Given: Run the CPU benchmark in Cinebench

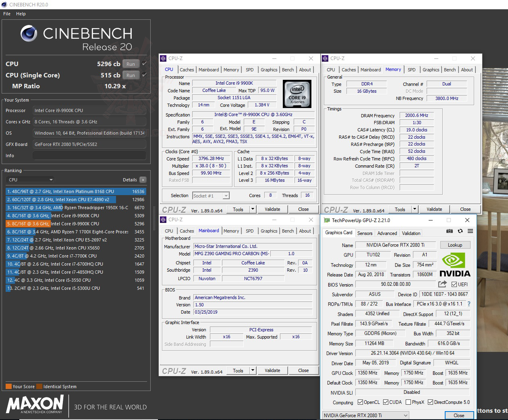Looking at the screenshot, I should (x=131, y=64).
